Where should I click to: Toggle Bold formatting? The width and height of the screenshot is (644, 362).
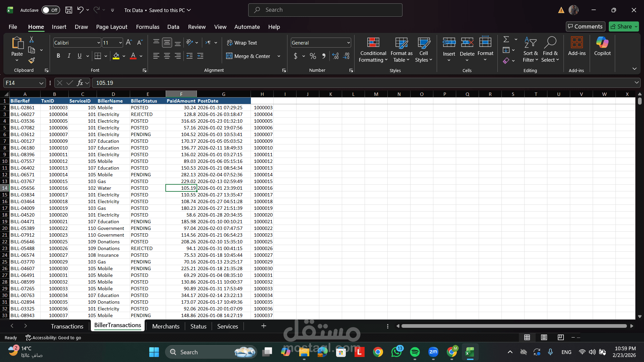[58, 56]
